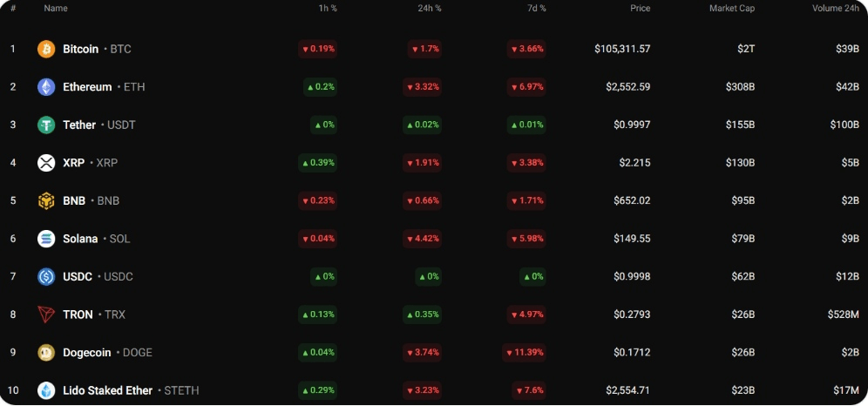Open the Bitcoin name link
868x406 pixels.
click(x=81, y=50)
